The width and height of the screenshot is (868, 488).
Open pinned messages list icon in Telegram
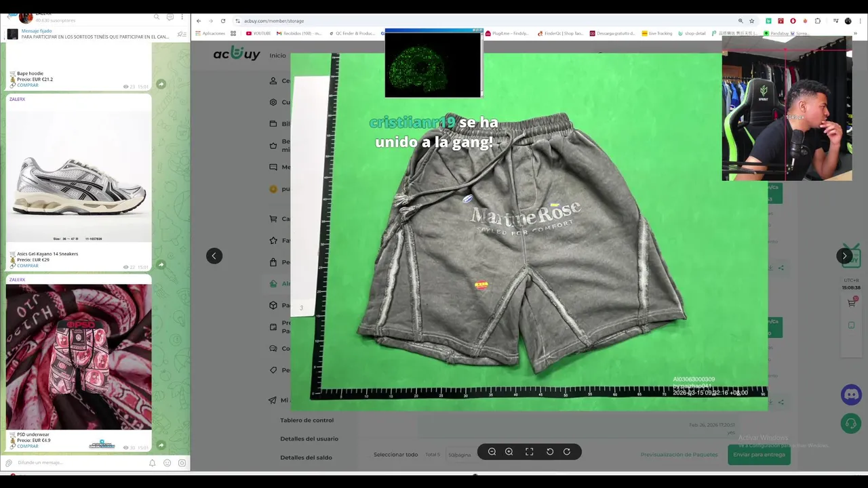(181, 34)
